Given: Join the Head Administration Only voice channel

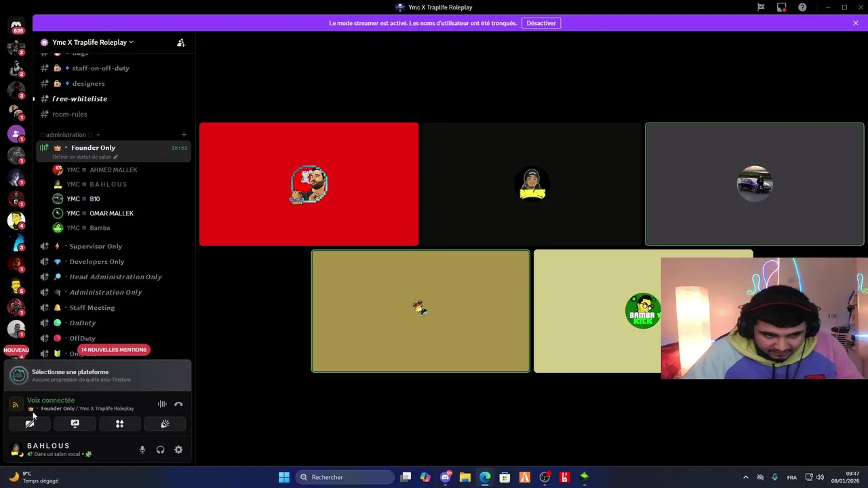Looking at the screenshot, I should point(112,277).
